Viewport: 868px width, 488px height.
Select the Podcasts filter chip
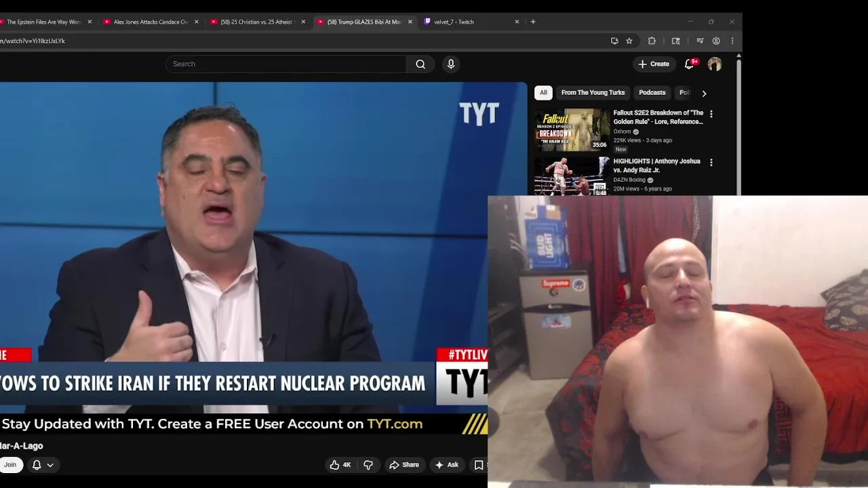point(652,93)
